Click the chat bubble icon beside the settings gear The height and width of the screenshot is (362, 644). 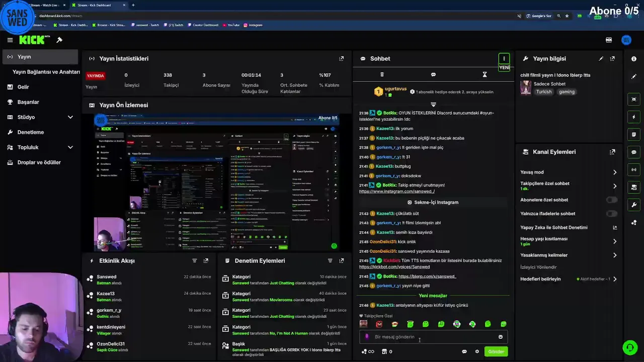click(464, 351)
